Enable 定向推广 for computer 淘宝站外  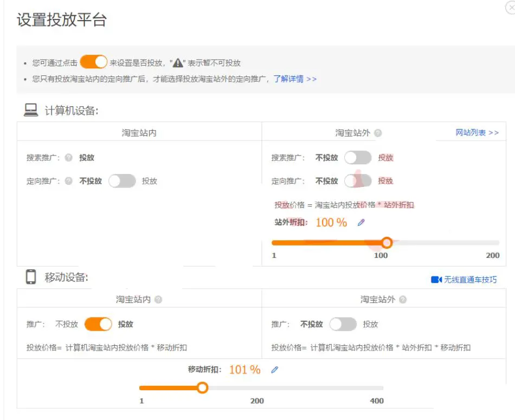pyautogui.click(x=358, y=181)
